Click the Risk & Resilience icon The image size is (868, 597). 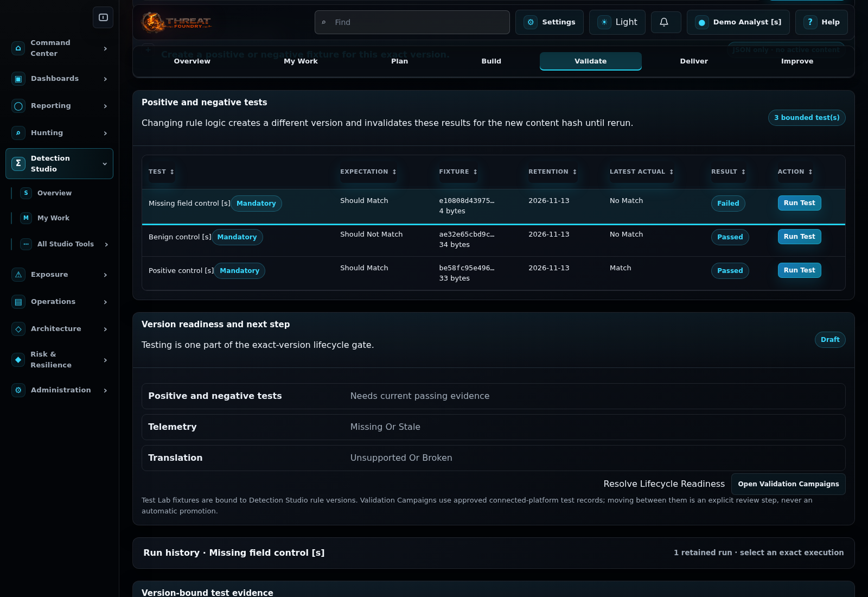[18, 360]
